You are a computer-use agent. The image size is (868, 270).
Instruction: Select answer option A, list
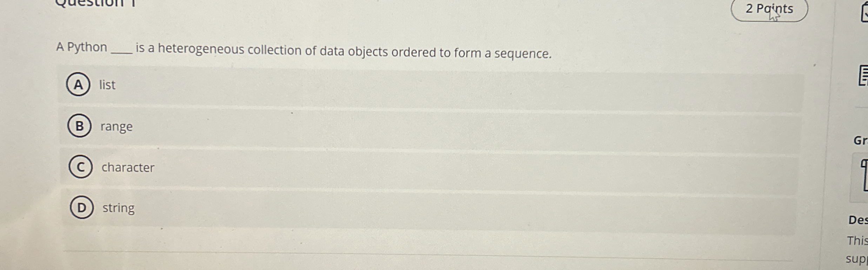coord(107,85)
